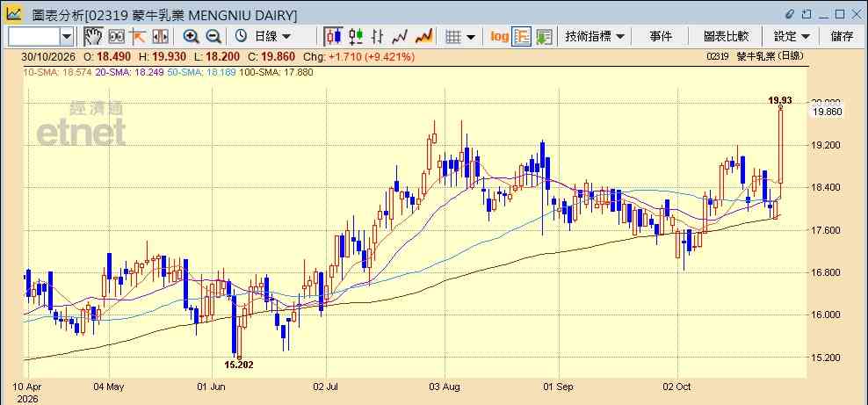Click the high price H: 19.930

click(163, 56)
